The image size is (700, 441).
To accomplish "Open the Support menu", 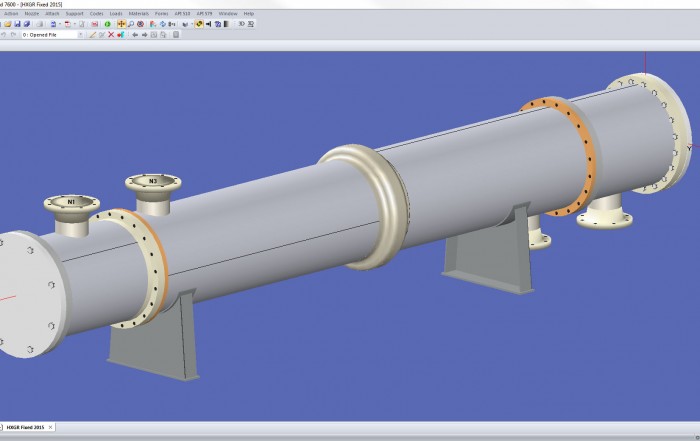I will coord(75,14).
